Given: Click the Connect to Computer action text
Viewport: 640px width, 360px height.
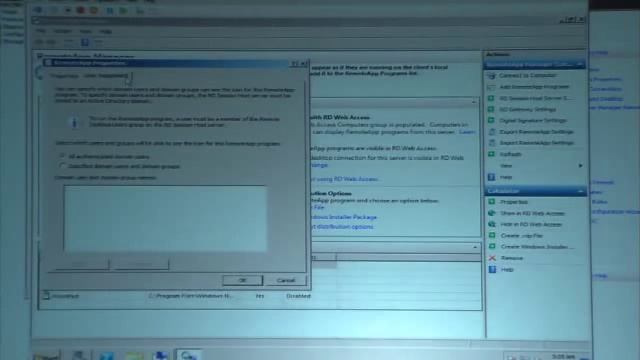Looking at the screenshot, I should [528, 76].
